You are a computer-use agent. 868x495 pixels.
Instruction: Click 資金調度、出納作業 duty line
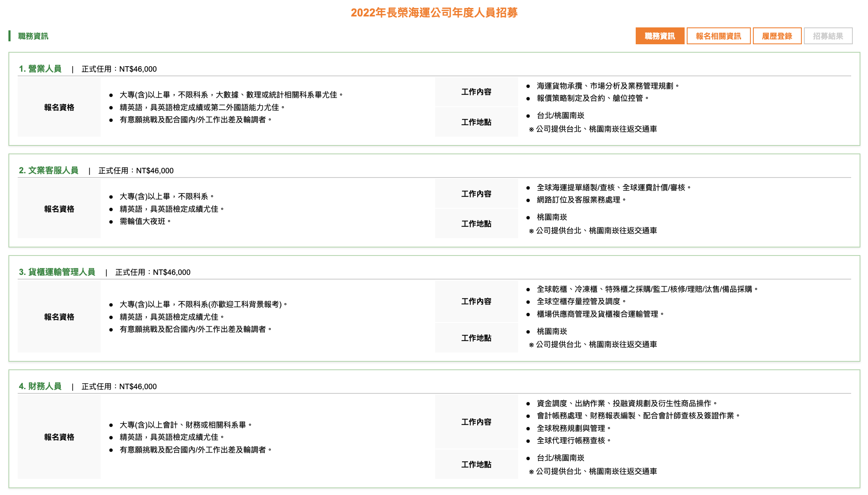(x=626, y=404)
